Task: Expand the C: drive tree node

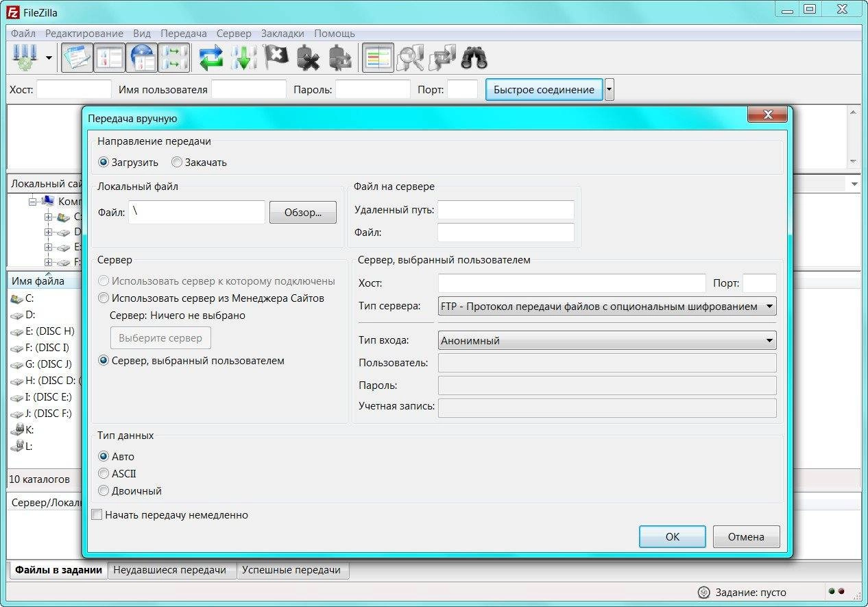Action: [x=48, y=217]
